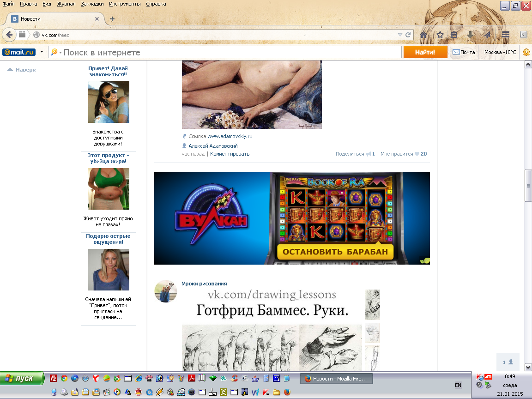Launch Google Chrome from quick launch
Viewport: 532px width, 399px height.
[64, 378]
